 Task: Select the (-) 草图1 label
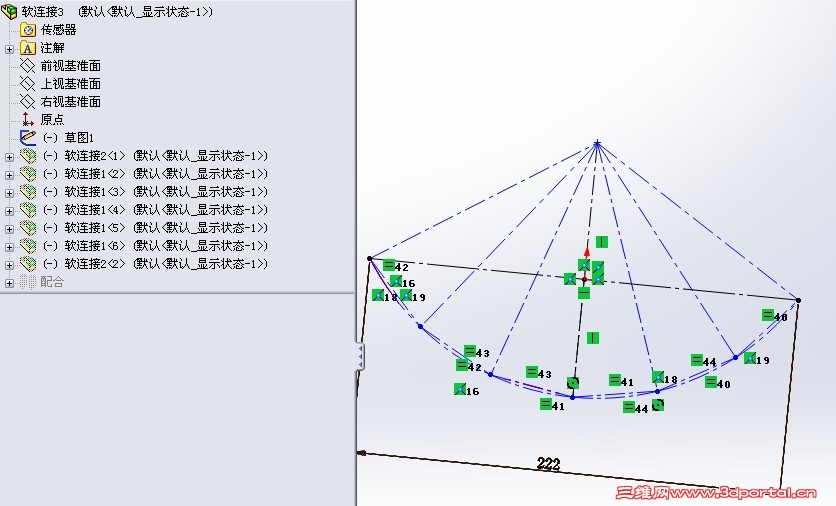(68, 138)
